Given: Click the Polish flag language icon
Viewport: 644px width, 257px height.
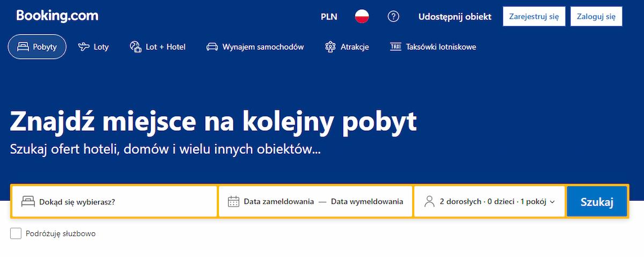Looking at the screenshot, I should 362,17.
